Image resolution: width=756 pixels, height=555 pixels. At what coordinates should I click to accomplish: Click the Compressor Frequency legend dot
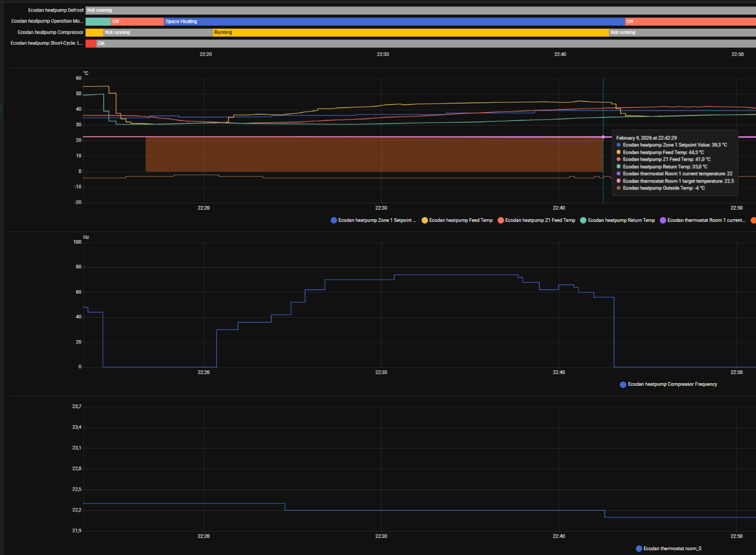(623, 385)
